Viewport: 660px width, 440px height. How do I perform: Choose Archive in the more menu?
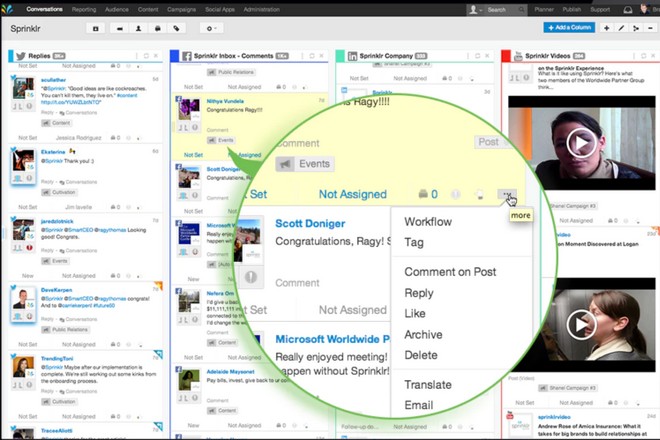pyautogui.click(x=423, y=334)
